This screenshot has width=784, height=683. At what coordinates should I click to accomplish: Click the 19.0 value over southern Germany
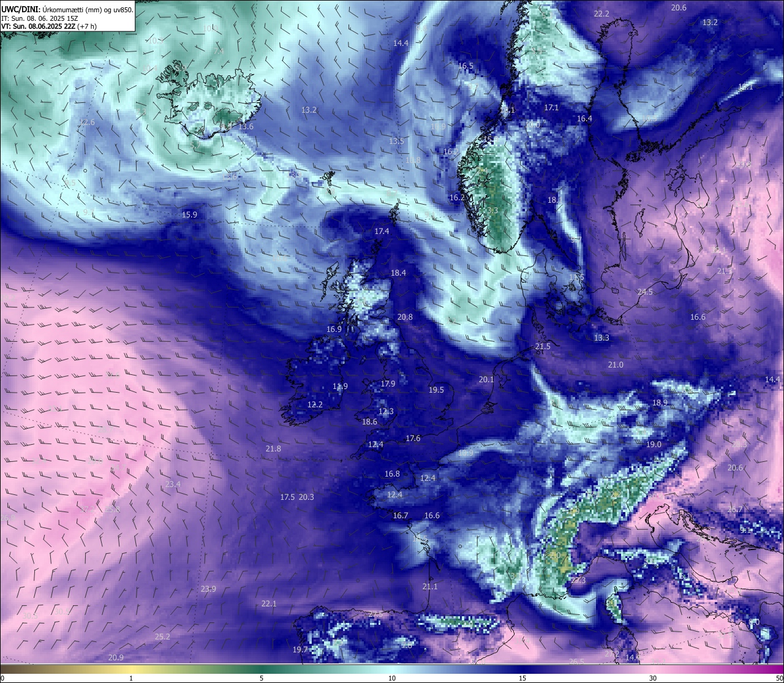pyautogui.click(x=654, y=444)
